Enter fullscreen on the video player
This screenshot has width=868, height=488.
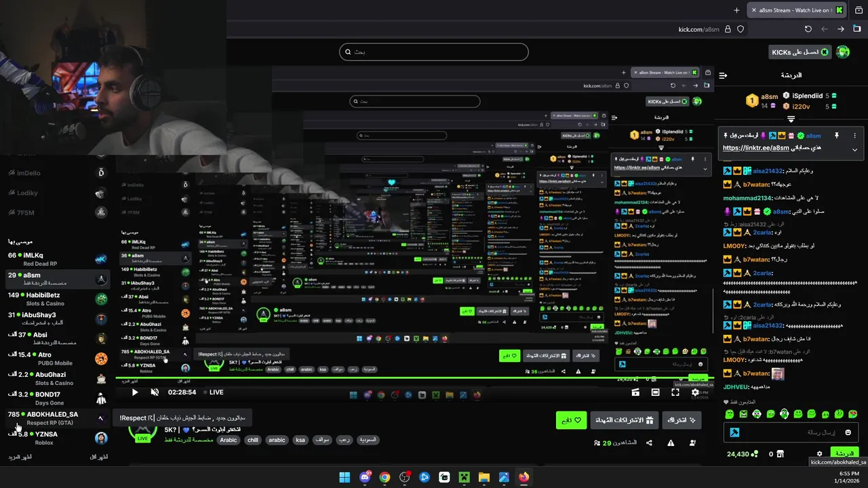point(675,392)
